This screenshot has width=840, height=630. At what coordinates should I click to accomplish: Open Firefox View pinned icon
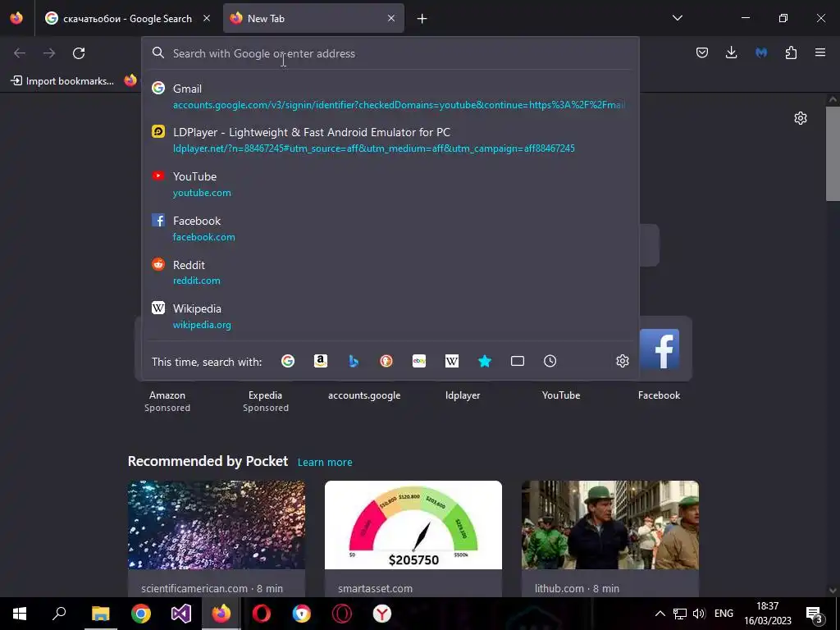tap(16, 18)
